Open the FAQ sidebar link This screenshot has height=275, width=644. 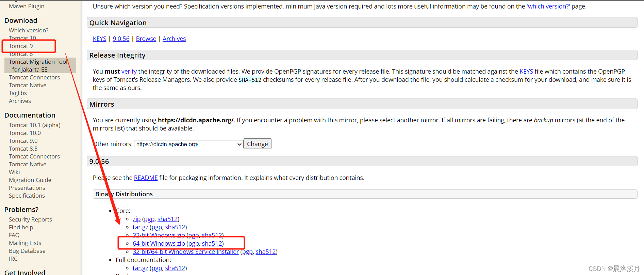(x=14, y=235)
